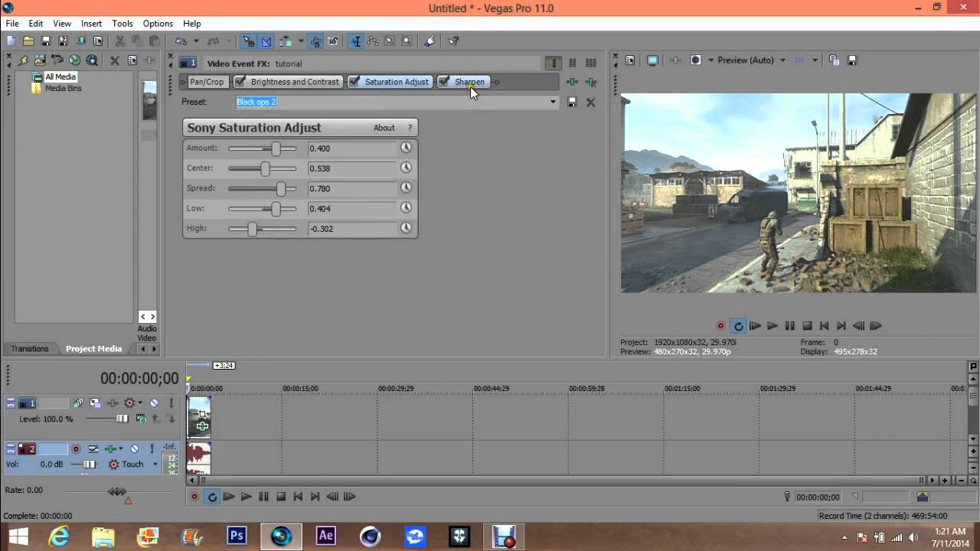
Task: Open the Options menu
Action: tap(158, 24)
